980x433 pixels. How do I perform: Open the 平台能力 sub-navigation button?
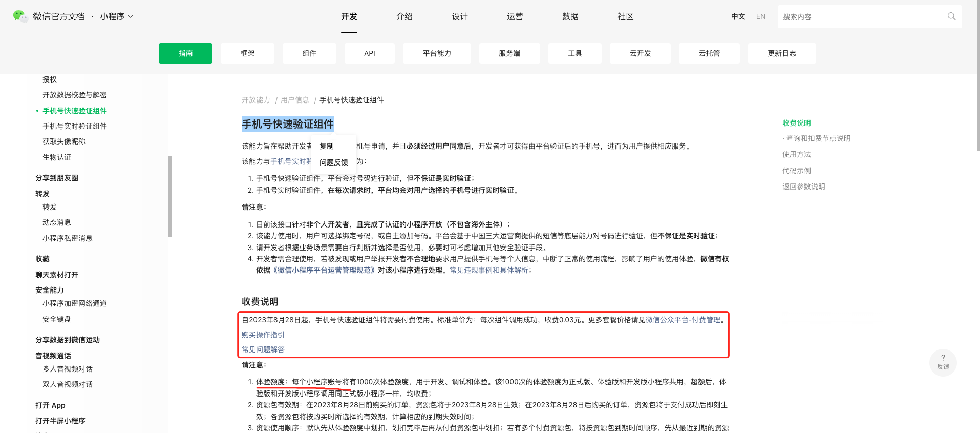click(x=437, y=53)
